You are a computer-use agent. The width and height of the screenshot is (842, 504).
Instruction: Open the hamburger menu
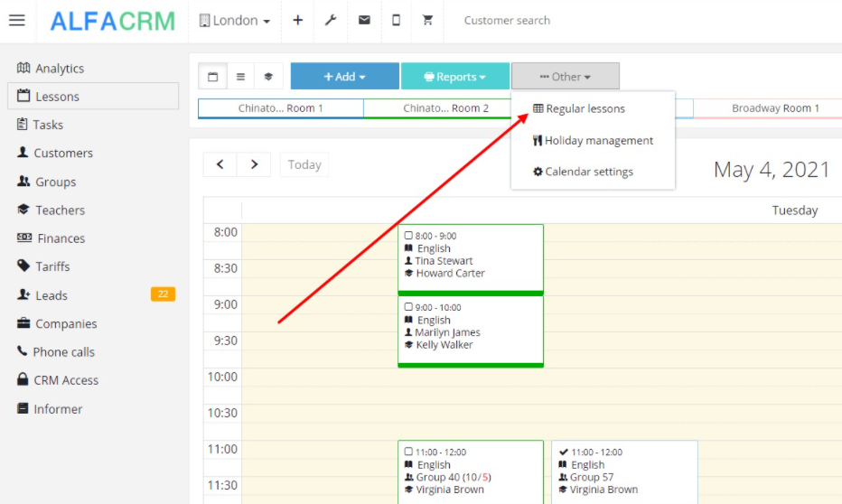point(17,21)
